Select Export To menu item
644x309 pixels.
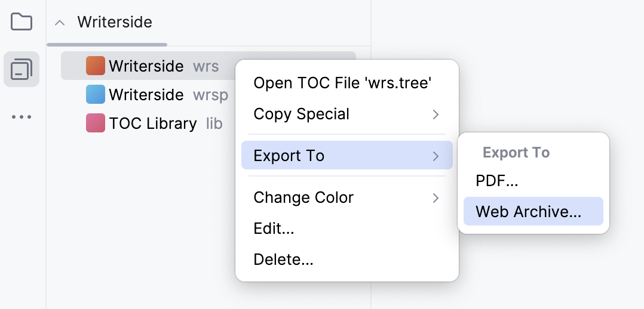click(289, 156)
